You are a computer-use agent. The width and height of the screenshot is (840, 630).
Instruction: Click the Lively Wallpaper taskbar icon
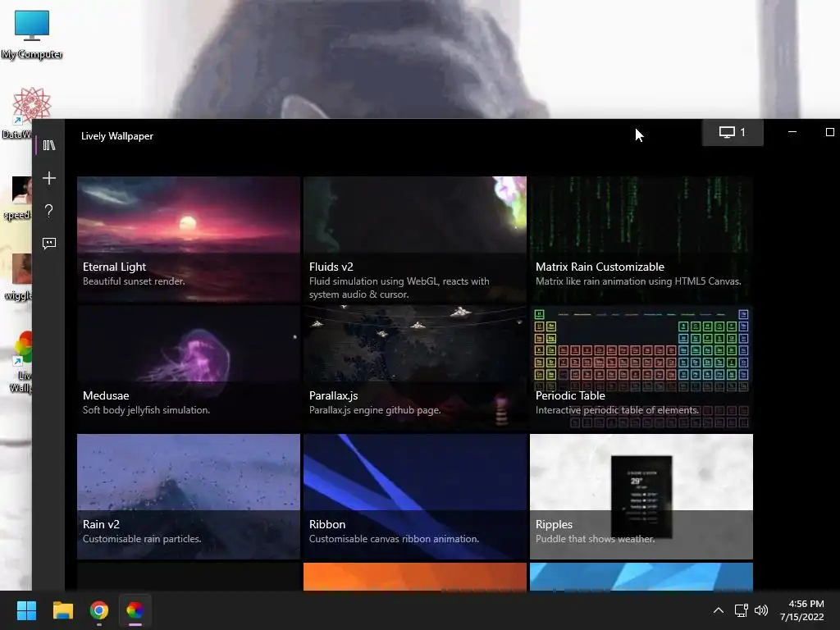pos(135,610)
